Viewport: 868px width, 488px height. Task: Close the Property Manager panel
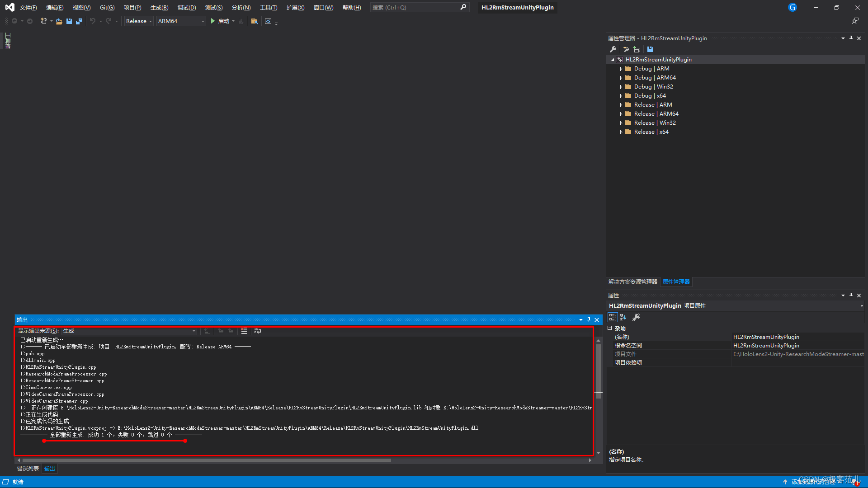pyautogui.click(x=859, y=38)
